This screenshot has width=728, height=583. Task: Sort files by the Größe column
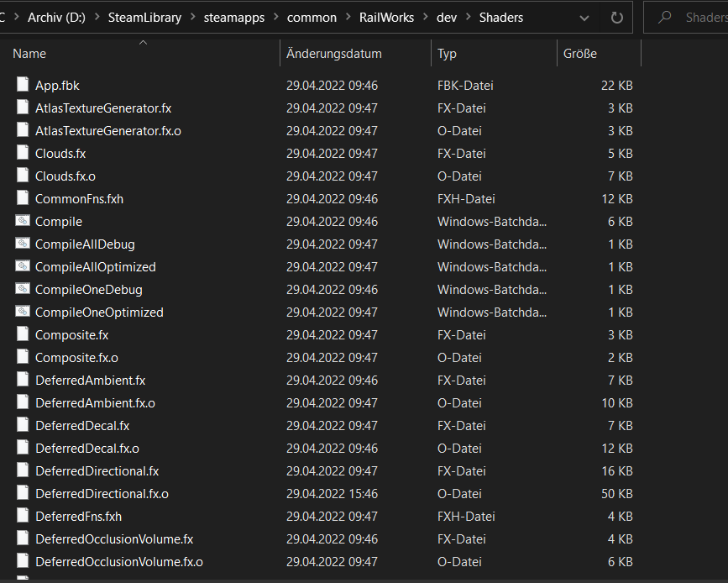[580, 54]
